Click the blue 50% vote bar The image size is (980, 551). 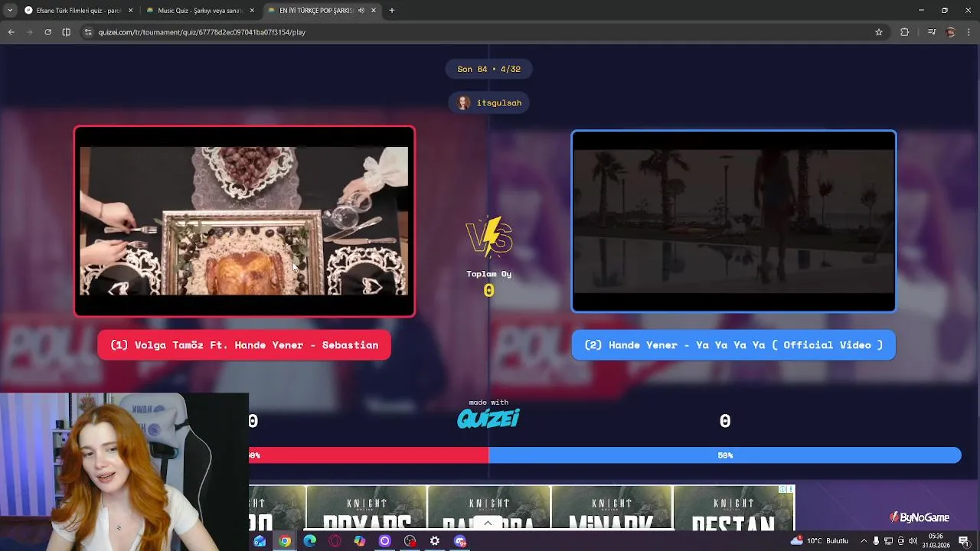pos(725,455)
